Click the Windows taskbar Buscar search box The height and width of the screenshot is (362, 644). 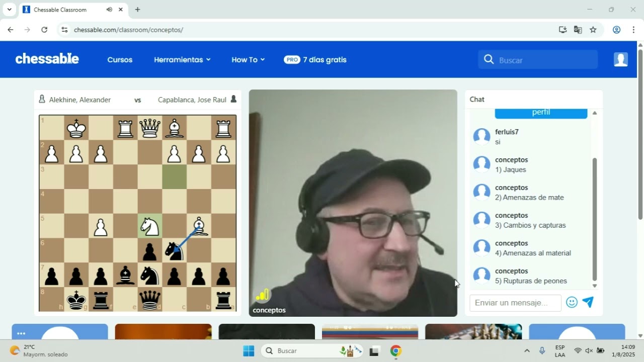click(x=312, y=351)
